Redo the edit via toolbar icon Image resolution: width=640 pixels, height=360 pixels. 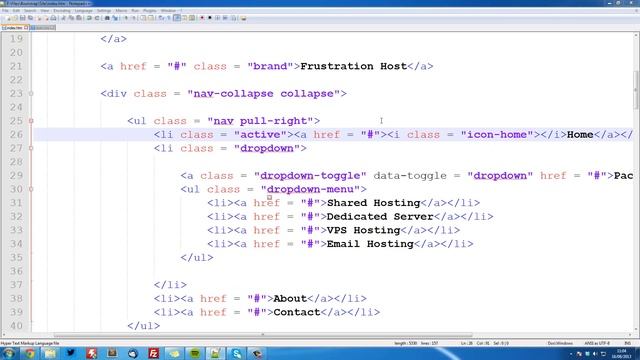97,18
